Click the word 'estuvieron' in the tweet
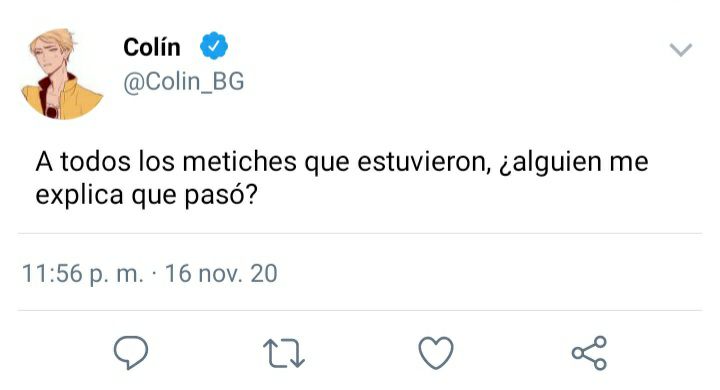The width and height of the screenshot is (720, 390). [x=422, y=162]
